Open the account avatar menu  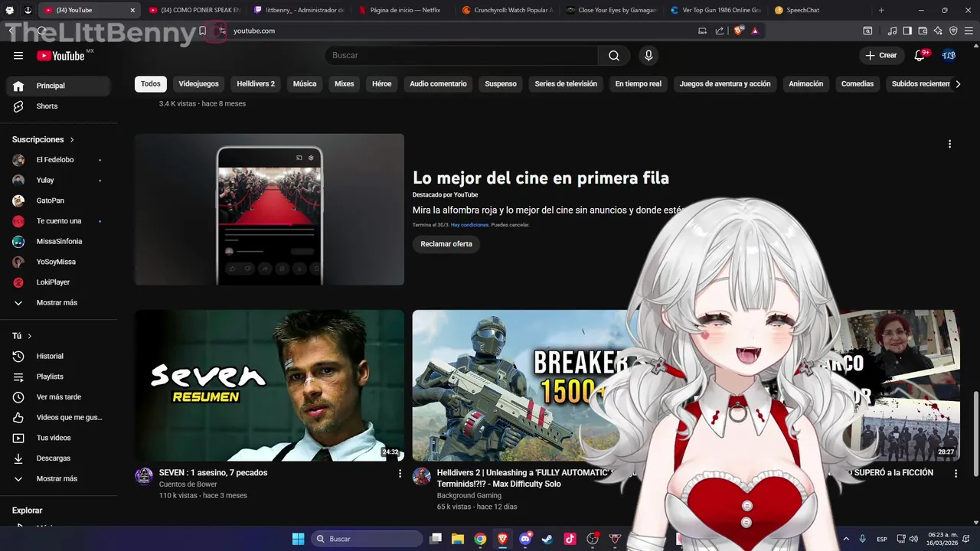[x=949, y=55]
